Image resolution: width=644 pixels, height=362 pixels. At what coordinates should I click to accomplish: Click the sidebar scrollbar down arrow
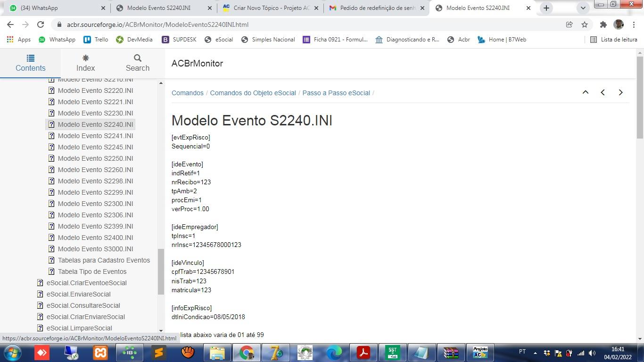pyautogui.click(x=161, y=331)
